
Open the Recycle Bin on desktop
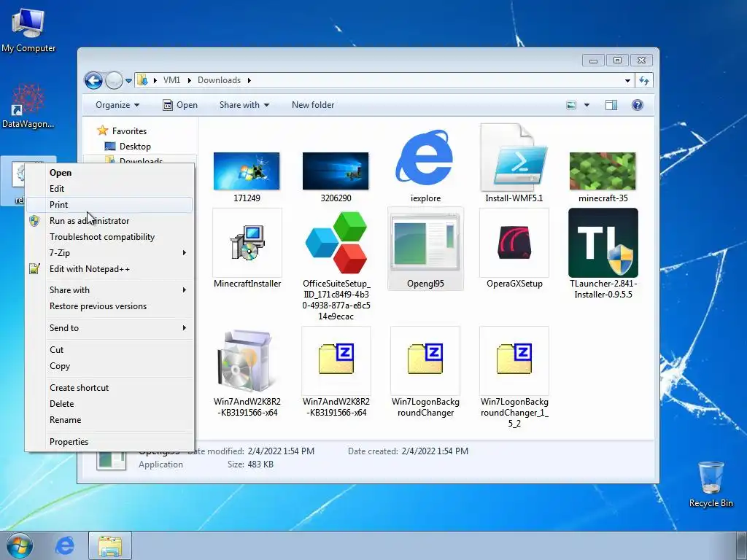pos(711,484)
